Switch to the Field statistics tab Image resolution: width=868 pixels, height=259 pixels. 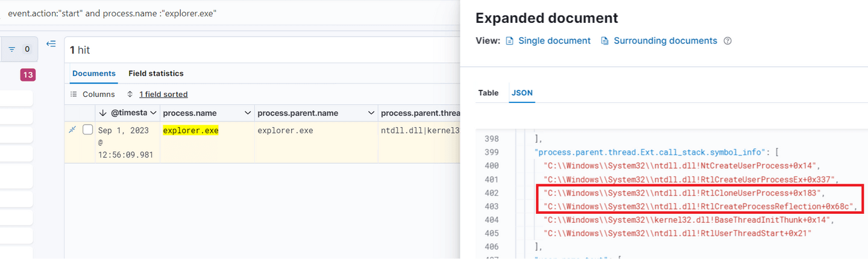coord(156,73)
